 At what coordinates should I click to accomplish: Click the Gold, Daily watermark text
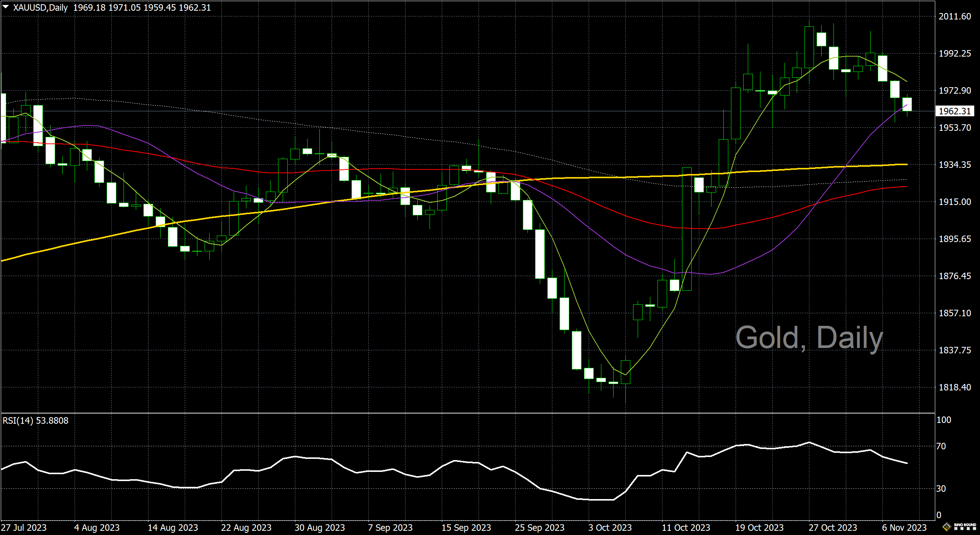tap(809, 338)
